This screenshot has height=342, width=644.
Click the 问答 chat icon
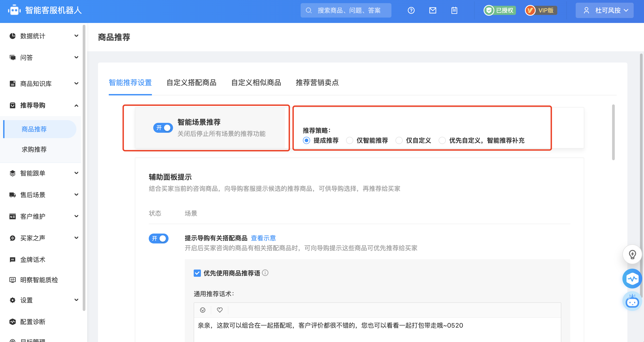click(x=13, y=57)
